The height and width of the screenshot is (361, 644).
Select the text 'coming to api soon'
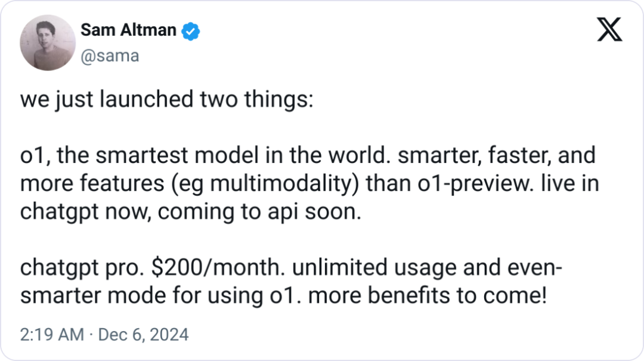259,212
